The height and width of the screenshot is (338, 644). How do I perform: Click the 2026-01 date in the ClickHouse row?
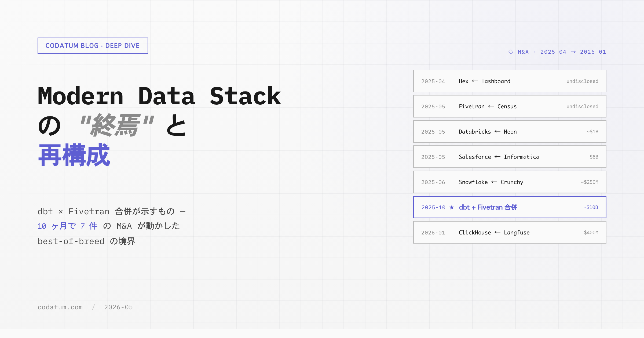click(x=433, y=233)
